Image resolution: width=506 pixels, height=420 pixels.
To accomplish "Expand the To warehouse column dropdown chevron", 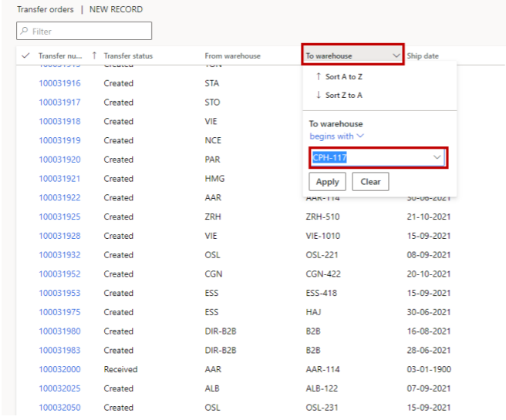I will tap(396, 55).
